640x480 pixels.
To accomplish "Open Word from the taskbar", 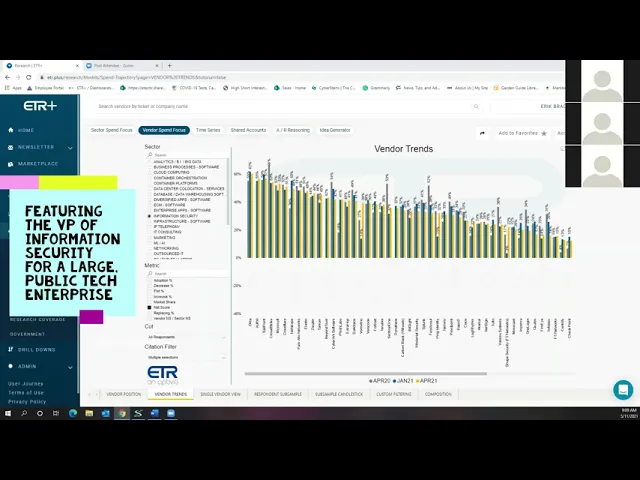I will 154,413.
